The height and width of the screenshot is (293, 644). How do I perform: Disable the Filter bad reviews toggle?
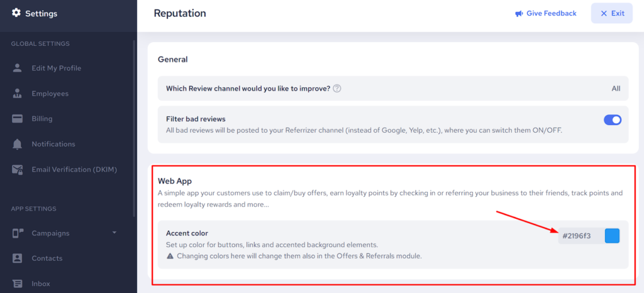(612, 119)
